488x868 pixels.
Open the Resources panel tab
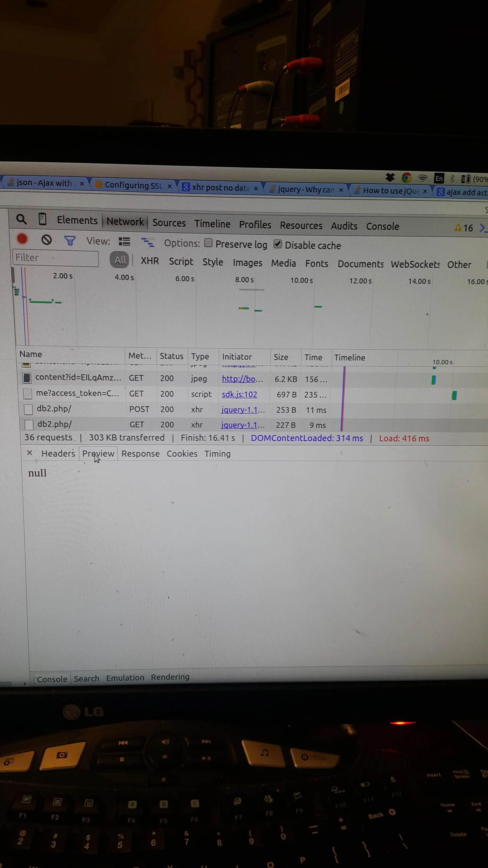coord(301,226)
